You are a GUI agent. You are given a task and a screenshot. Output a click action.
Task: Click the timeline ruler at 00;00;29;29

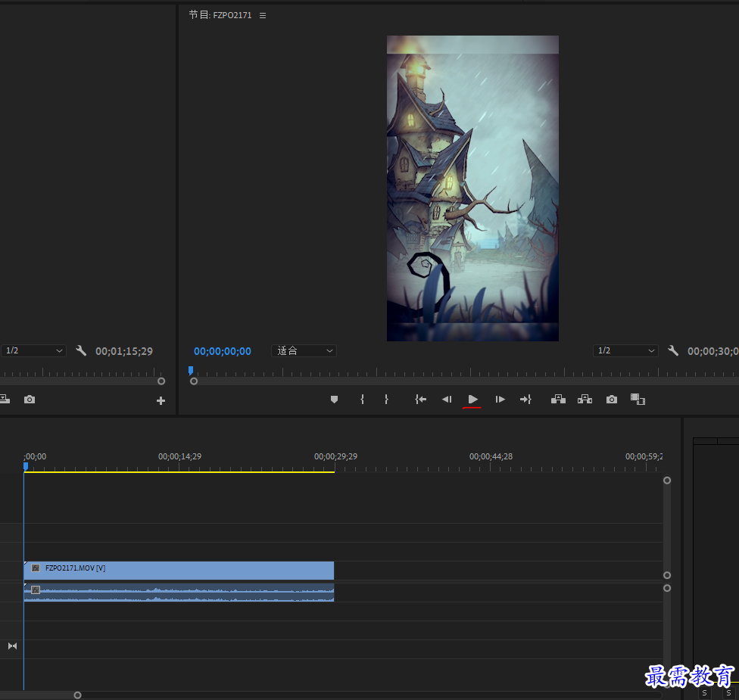coord(335,457)
